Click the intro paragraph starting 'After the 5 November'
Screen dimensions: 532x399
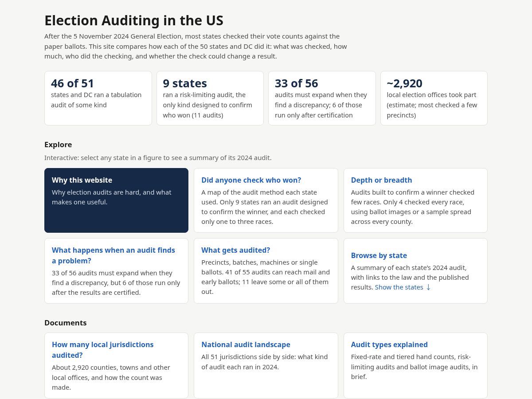pyautogui.click(x=196, y=46)
